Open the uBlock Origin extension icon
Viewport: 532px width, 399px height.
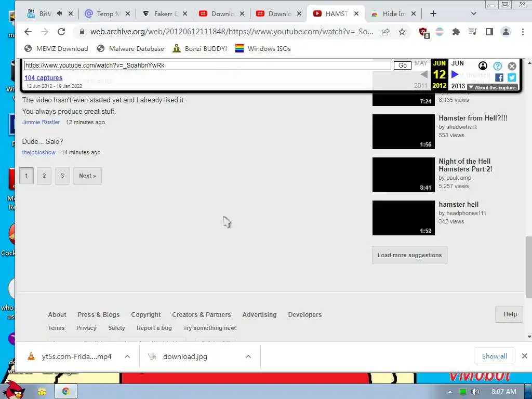pyautogui.click(x=424, y=33)
